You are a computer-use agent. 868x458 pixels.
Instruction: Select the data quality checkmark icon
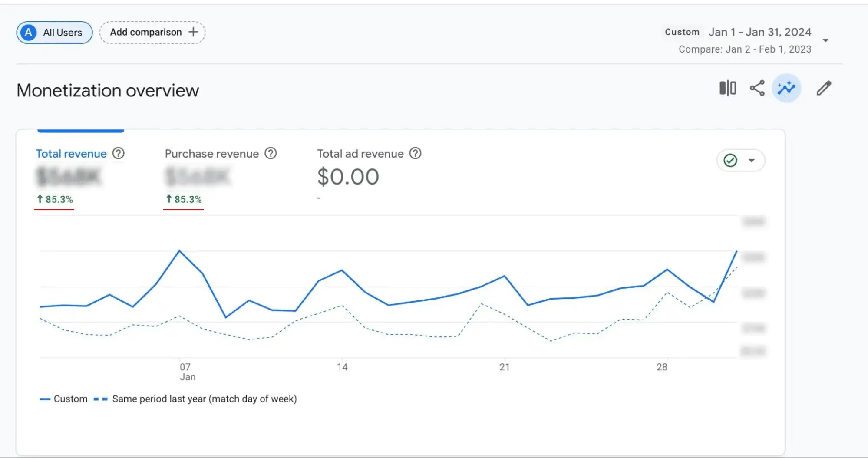point(730,160)
